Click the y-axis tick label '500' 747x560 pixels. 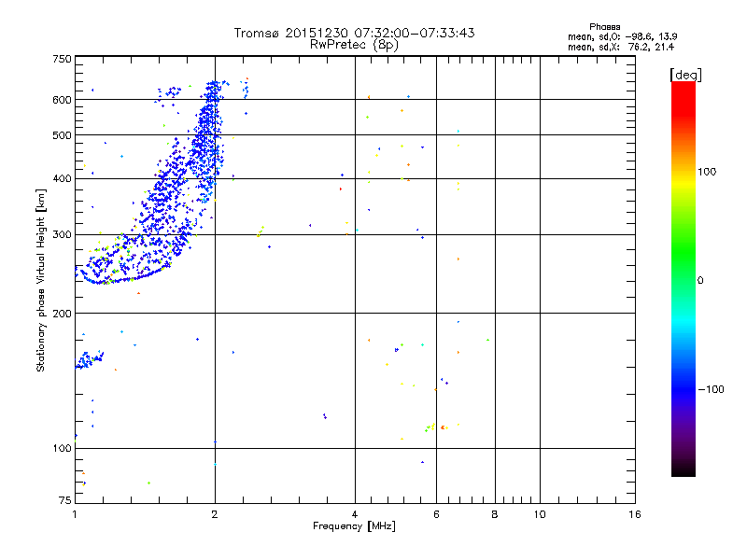click(x=62, y=135)
